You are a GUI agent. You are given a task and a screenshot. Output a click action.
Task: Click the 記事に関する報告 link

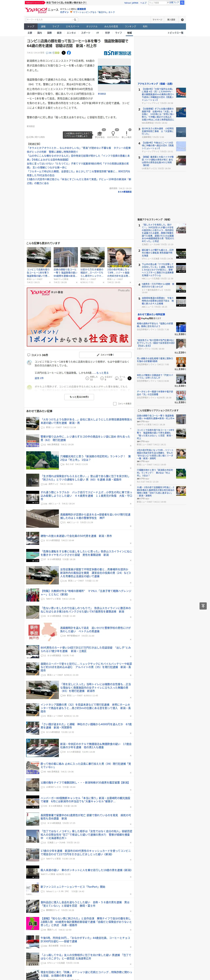(x=36, y=137)
